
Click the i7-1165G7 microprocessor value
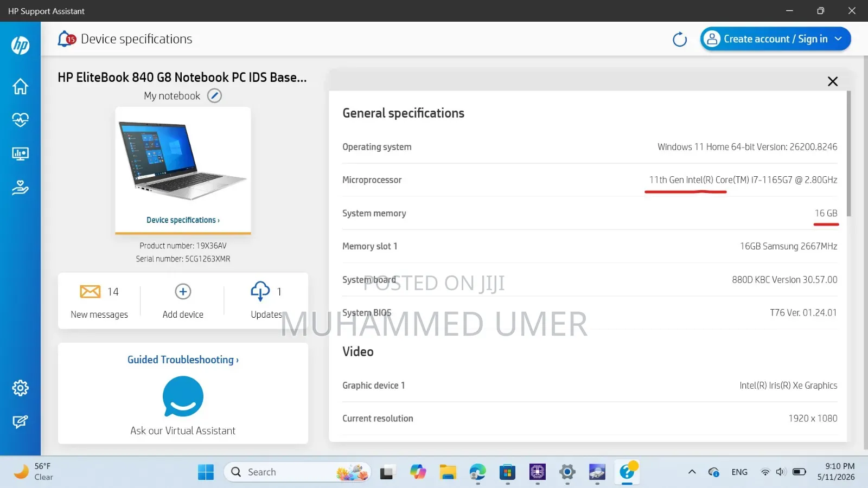pyautogui.click(x=743, y=180)
